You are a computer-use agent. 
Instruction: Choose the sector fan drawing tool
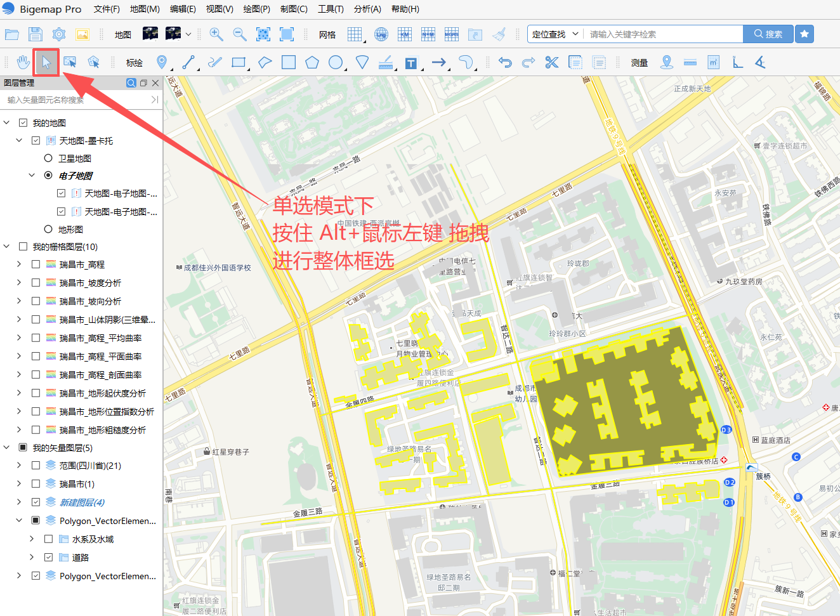click(x=362, y=62)
